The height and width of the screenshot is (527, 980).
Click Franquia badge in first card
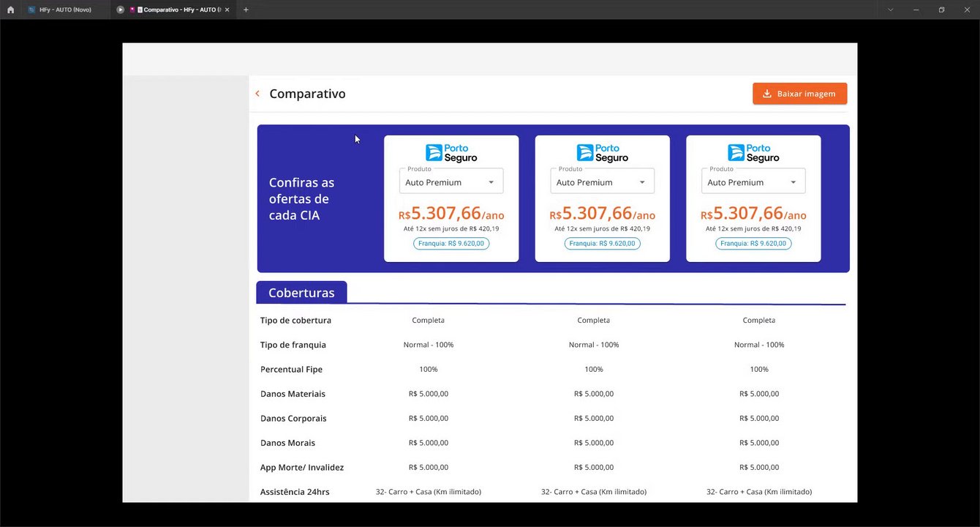(451, 244)
